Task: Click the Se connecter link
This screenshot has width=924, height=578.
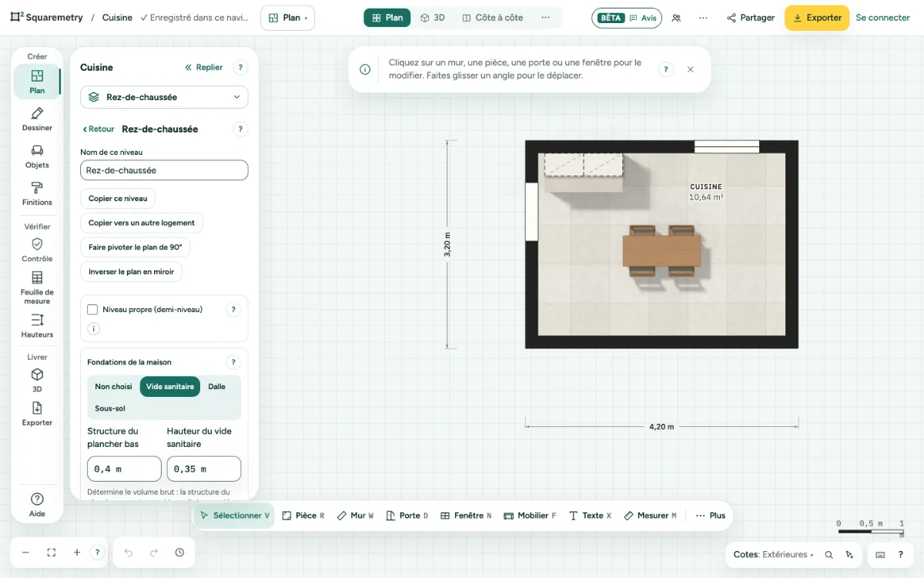Action: [883, 18]
